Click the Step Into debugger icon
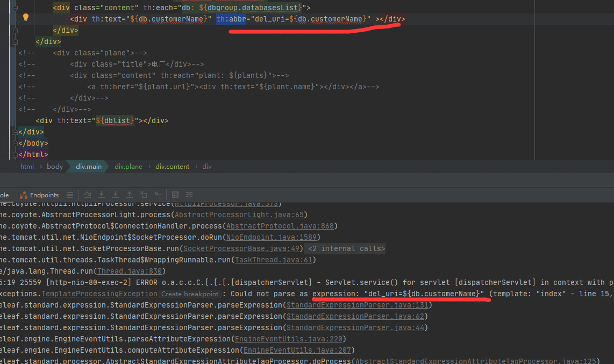 [x=102, y=195]
